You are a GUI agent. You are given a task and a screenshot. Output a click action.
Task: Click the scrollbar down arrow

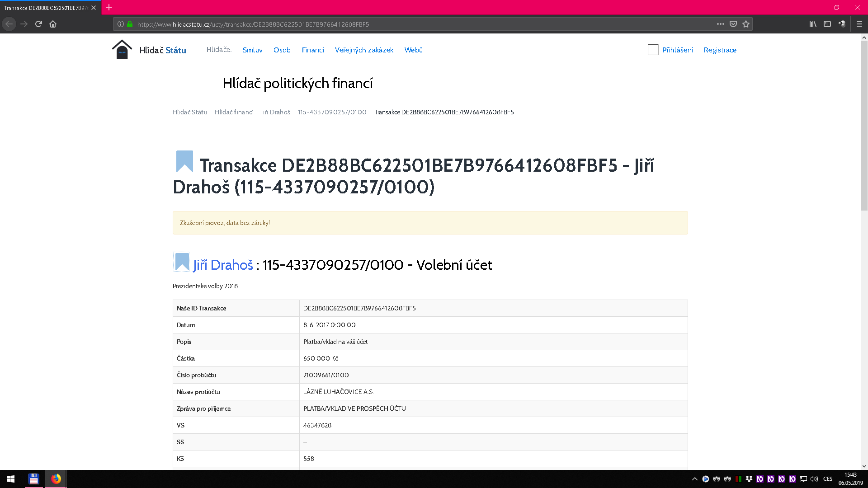point(864,466)
